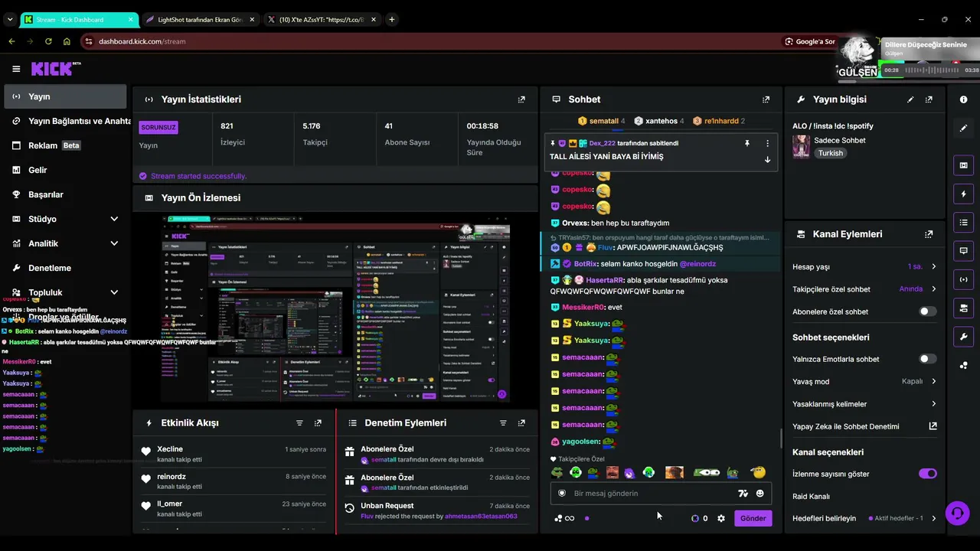Open a new browser tab

tap(391, 19)
